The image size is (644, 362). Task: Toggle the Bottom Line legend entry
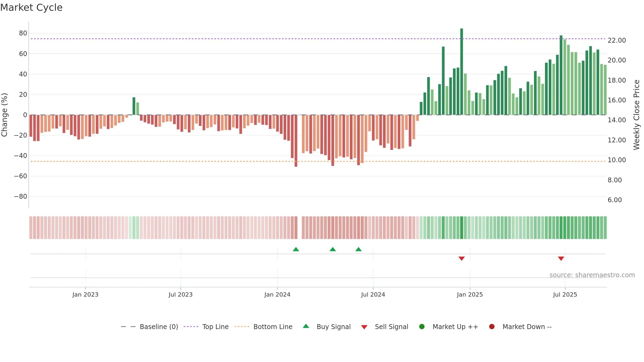264,327
